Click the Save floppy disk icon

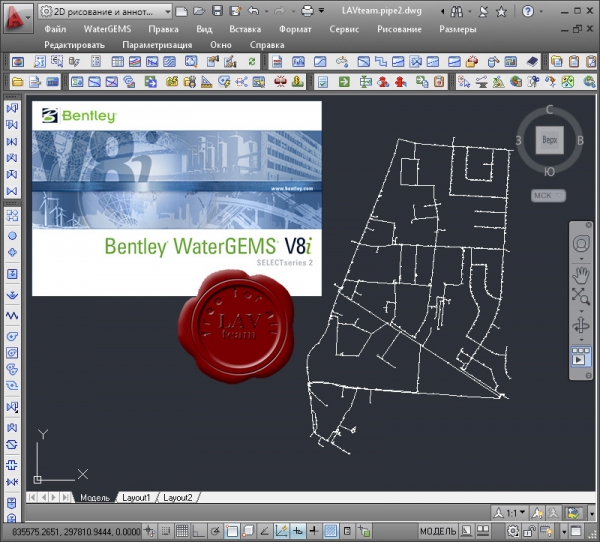click(x=217, y=11)
